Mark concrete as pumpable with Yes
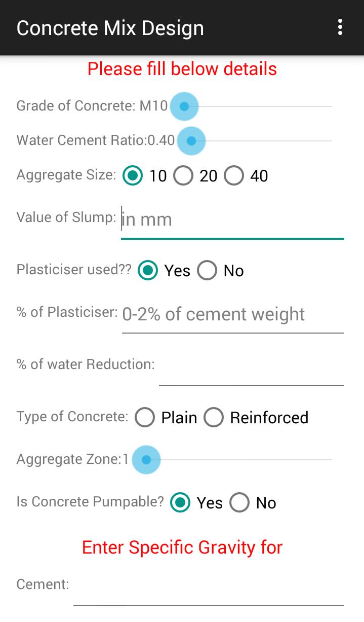Screen dimensions: 364x622 [x=180, y=503]
